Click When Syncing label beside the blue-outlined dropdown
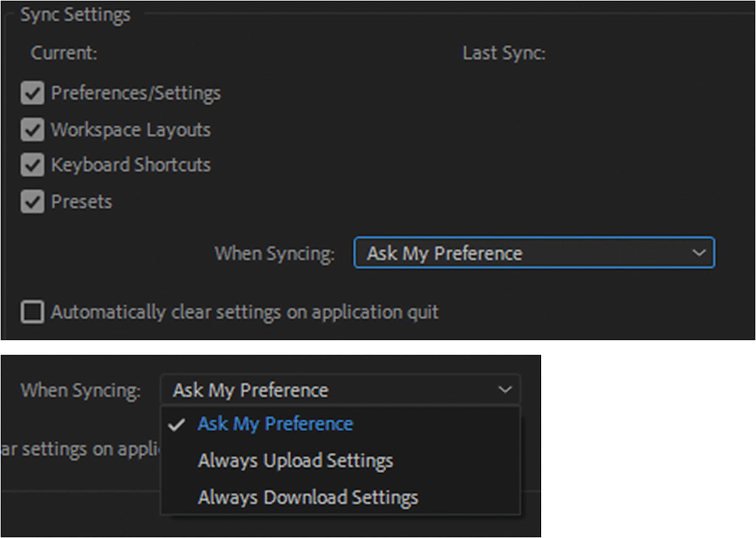Screen dimensions: 756x538 [274, 253]
